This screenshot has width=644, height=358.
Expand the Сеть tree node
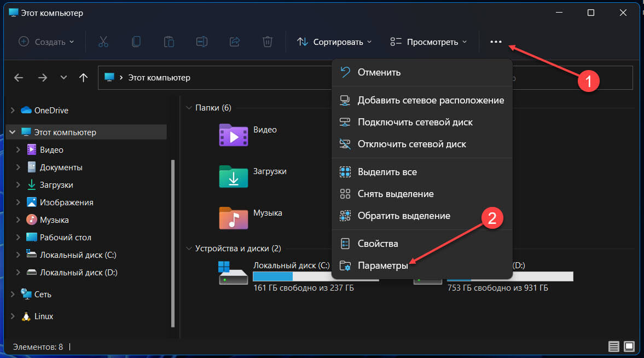point(13,294)
